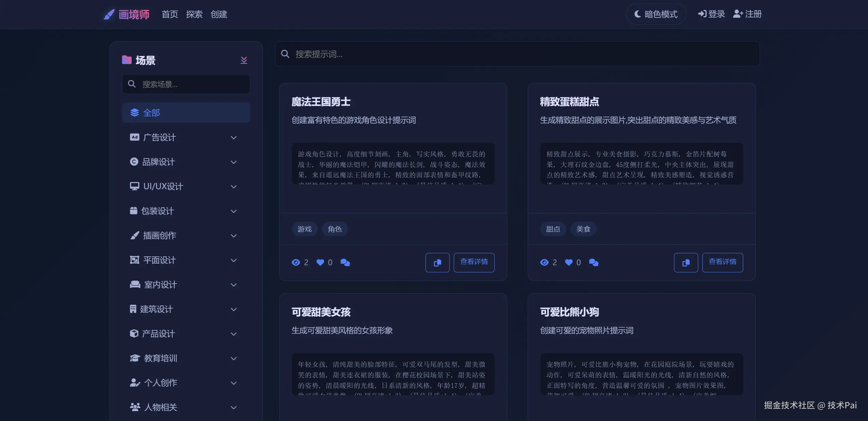Collapse the 场景 sidebar panel
The width and height of the screenshot is (868, 421).
(x=244, y=60)
